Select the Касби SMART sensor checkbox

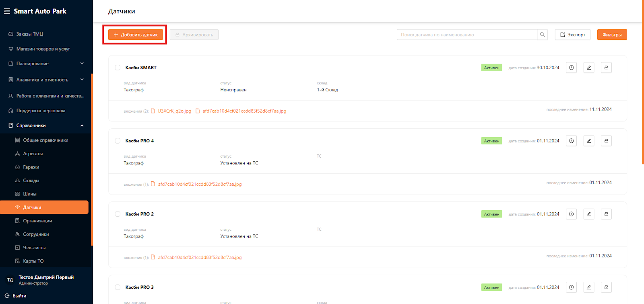point(118,68)
